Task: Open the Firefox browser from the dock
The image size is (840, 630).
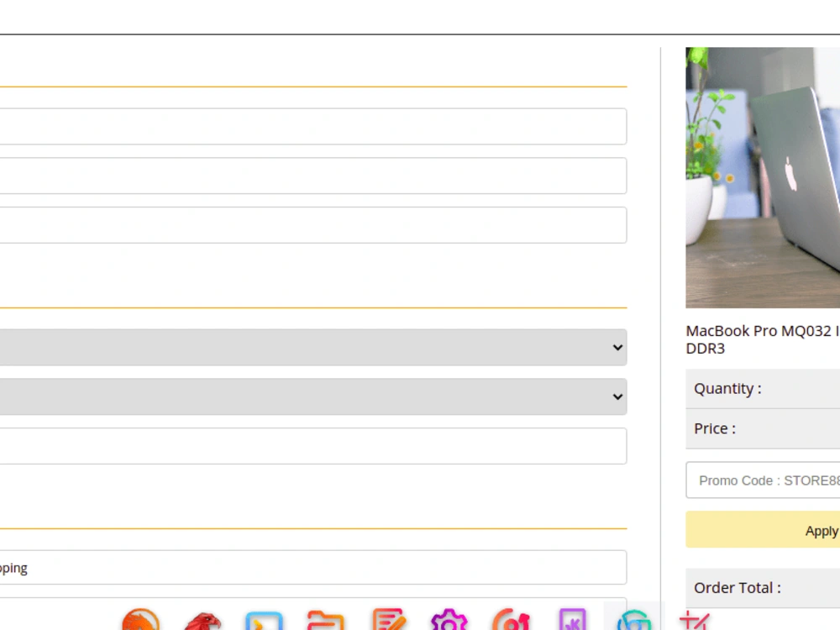Action: click(141, 620)
